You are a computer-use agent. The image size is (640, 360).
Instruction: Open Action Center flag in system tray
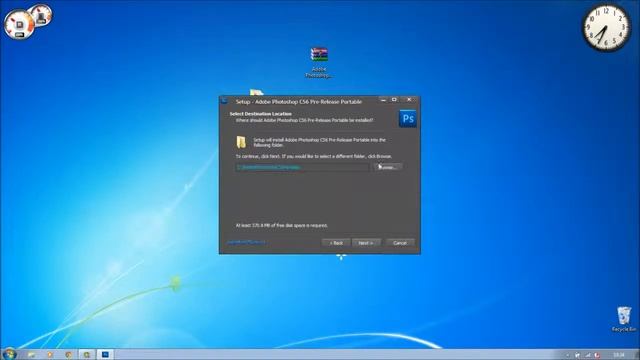tap(578, 355)
